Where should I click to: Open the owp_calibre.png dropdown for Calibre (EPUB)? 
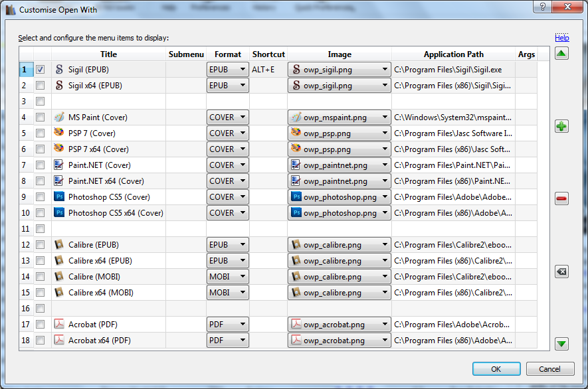pyautogui.click(x=340, y=245)
